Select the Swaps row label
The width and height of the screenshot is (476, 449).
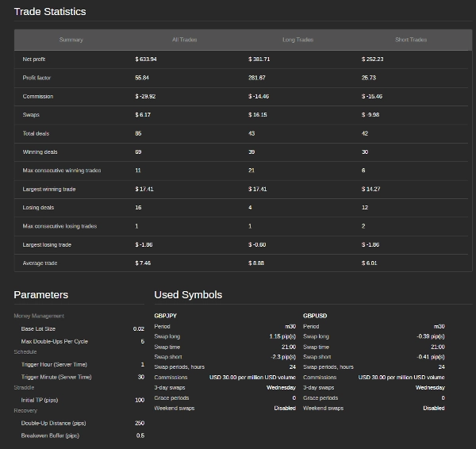(31, 115)
